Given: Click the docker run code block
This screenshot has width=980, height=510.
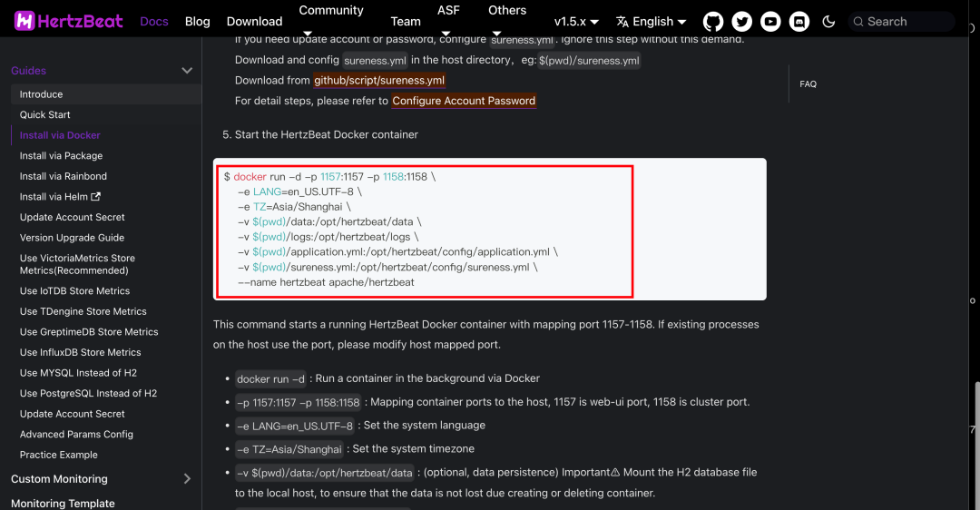Looking at the screenshot, I should click(489, 230).
